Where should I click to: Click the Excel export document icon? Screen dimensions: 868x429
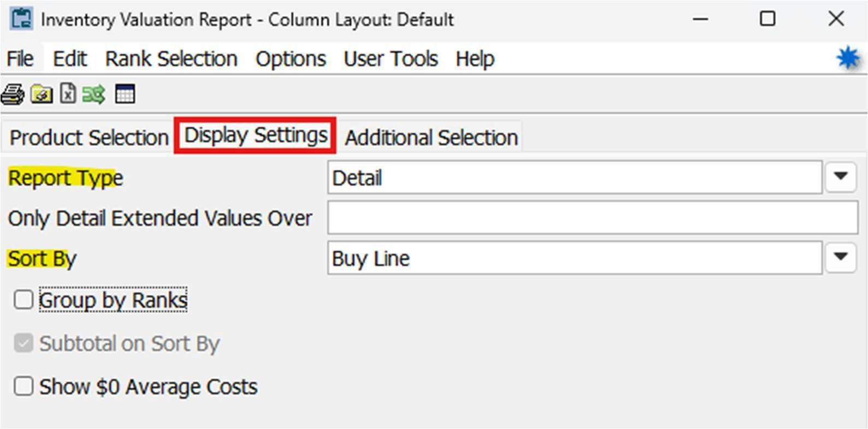[68, 94]
